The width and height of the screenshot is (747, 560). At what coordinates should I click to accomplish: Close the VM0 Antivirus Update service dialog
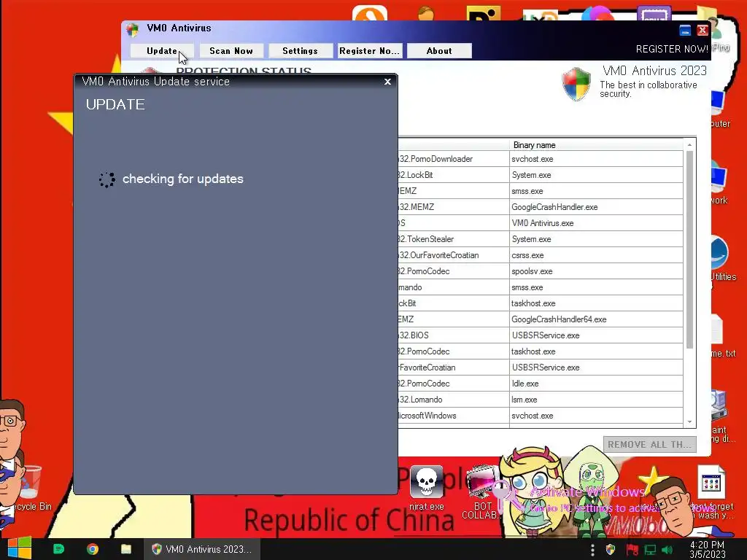[x=388, y=82]
